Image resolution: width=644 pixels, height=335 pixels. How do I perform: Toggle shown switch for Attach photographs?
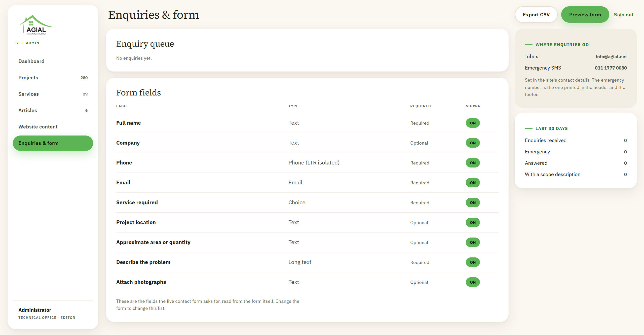[473, 282]
